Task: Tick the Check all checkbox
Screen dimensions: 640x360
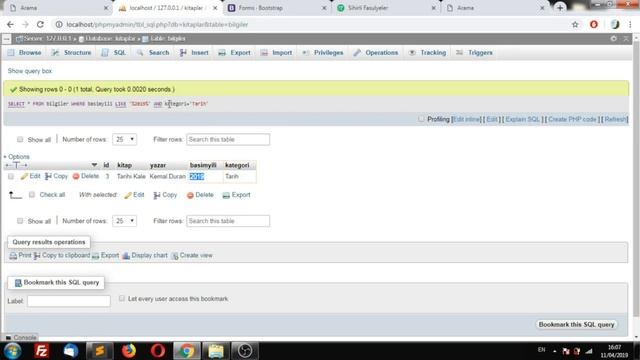Action: pyautogui.click(x=32, y=195)
